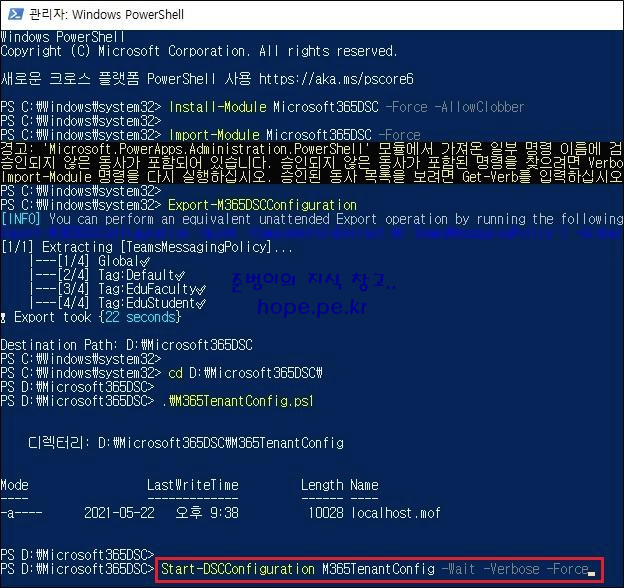Click the [INFO] tag in the output
Screen dimensions: 624x588
(21, 219)
